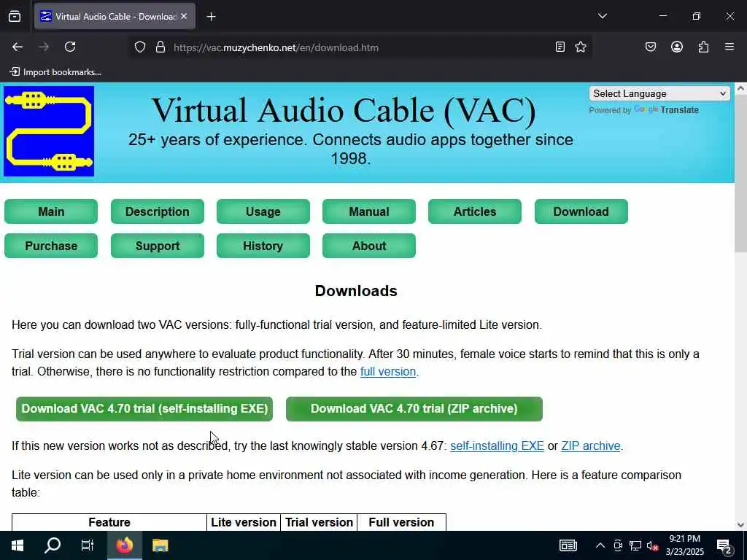Open File Explorer from taskbar

(x=160, y=545)
